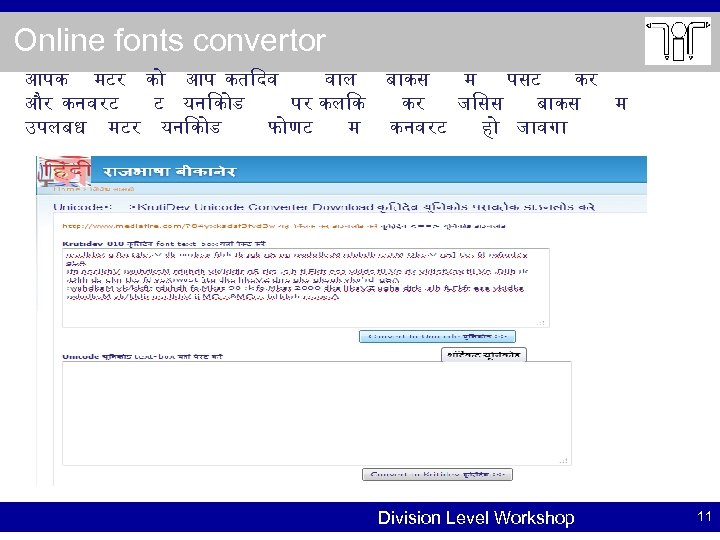The width and height of the screenshot is (720, 540).
Task: Click the Hindi logo on the web page
Action: coord(64,172)
